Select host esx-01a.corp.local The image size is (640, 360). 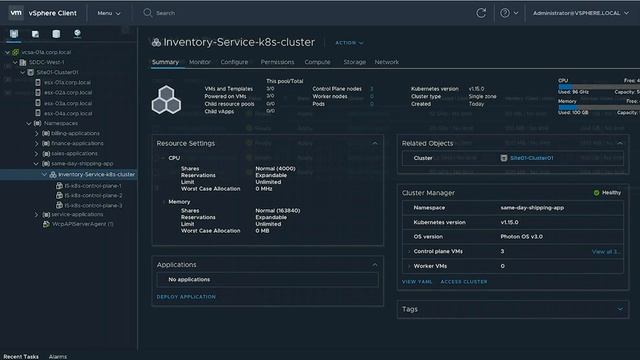click(x=67, y=82)
